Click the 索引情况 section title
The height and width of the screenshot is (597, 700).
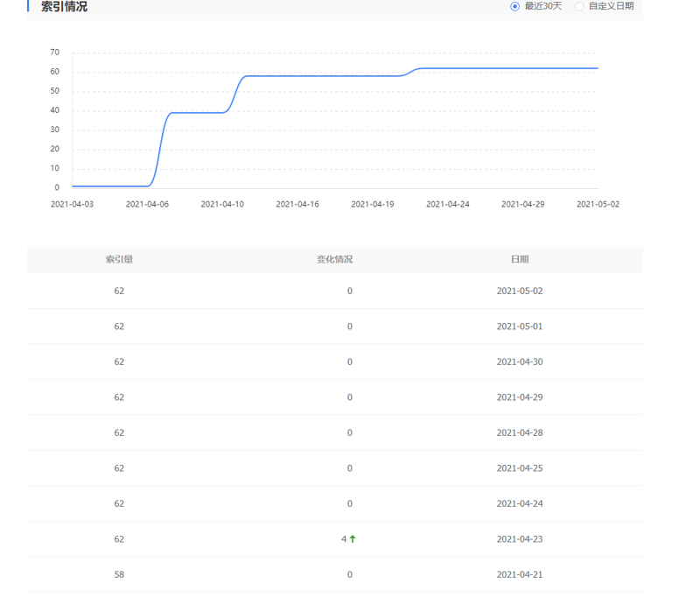[64, 7]
